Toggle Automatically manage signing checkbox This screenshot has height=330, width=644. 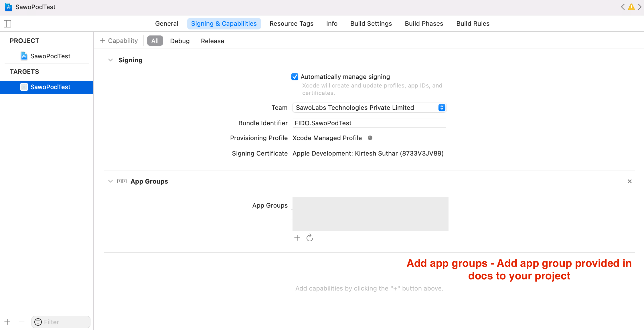[x=295, y=77]
